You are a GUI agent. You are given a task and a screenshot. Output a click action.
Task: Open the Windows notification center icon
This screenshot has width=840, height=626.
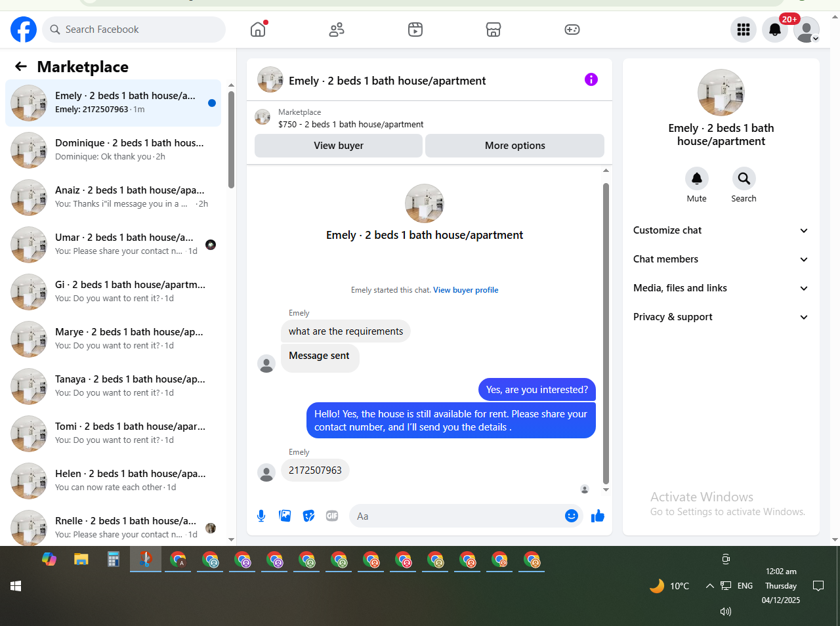click(x=818, y=585)
